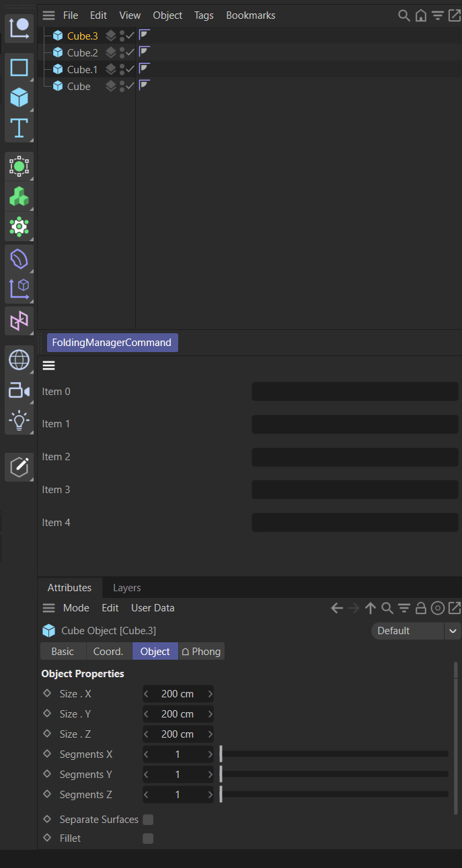462x868 pixels.
Task: Open Object Manager filter icon
Action: pos(438,15)
